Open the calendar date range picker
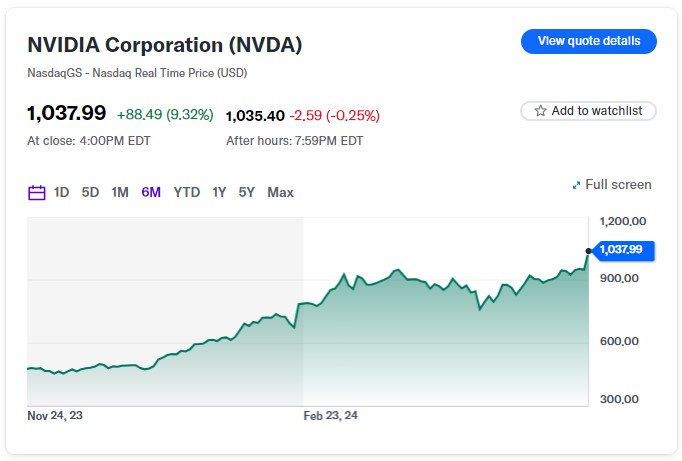The height and width of the screenshot is (461, 682). click(x=37, y=192)
